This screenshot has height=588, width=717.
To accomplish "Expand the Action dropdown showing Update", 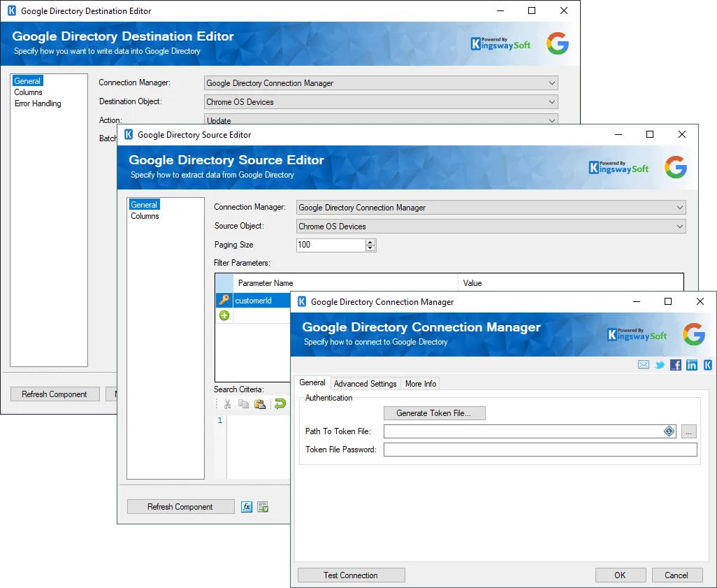I will coord(552,120).
